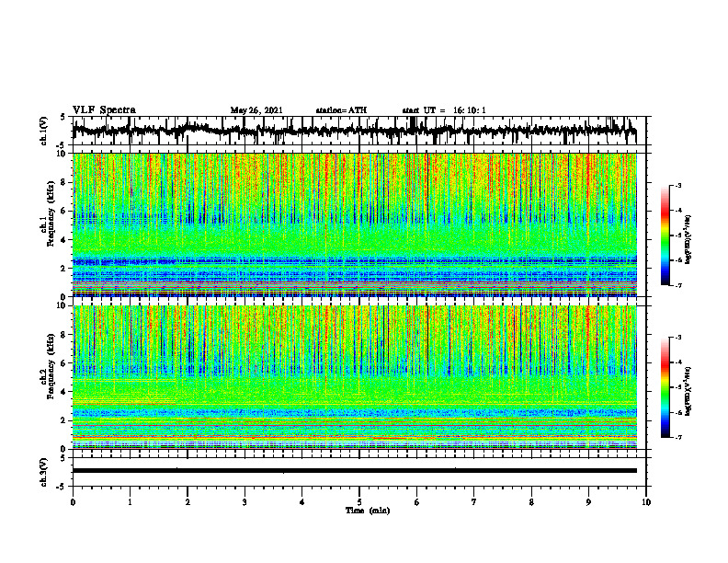The height and width of the screenshot is (563, 728).
Task: Click the "ch.3(V)" axis label
Action: tap(44, 472)
